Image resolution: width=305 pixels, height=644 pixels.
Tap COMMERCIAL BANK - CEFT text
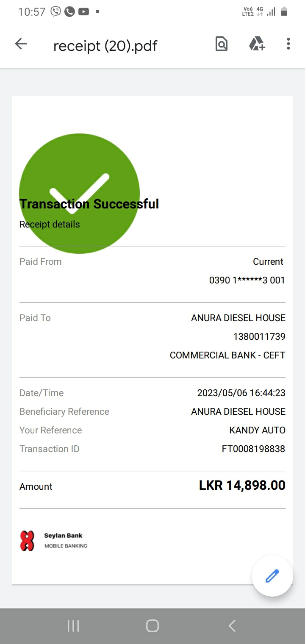click(x=227, y=355)
